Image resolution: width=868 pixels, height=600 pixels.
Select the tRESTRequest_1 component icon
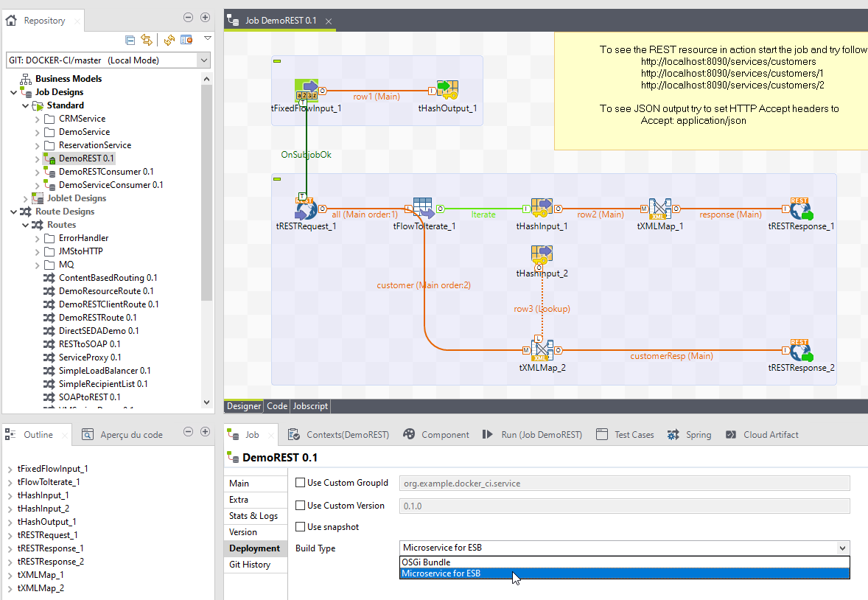point(306,209)
